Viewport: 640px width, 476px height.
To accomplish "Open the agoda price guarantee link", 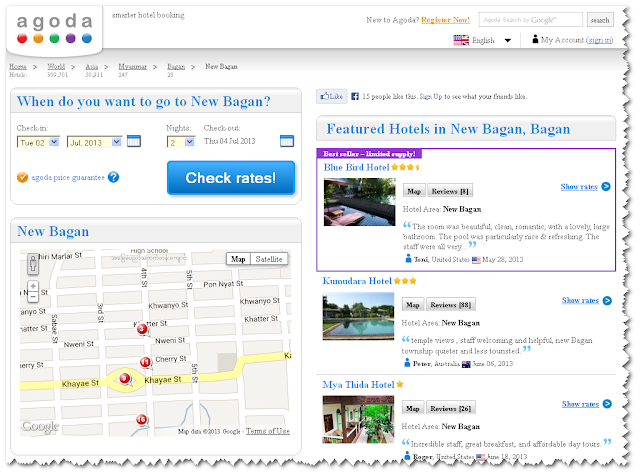I will tap(68, 177).
